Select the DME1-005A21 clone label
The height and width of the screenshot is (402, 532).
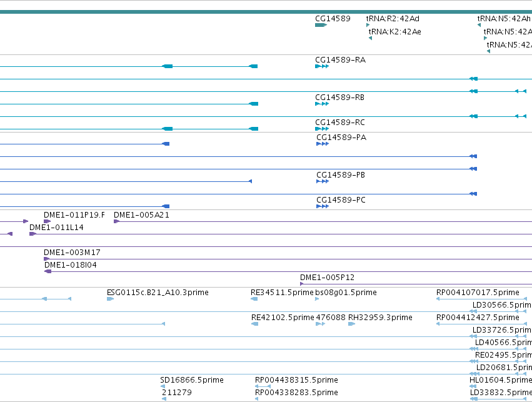(141, 215)
